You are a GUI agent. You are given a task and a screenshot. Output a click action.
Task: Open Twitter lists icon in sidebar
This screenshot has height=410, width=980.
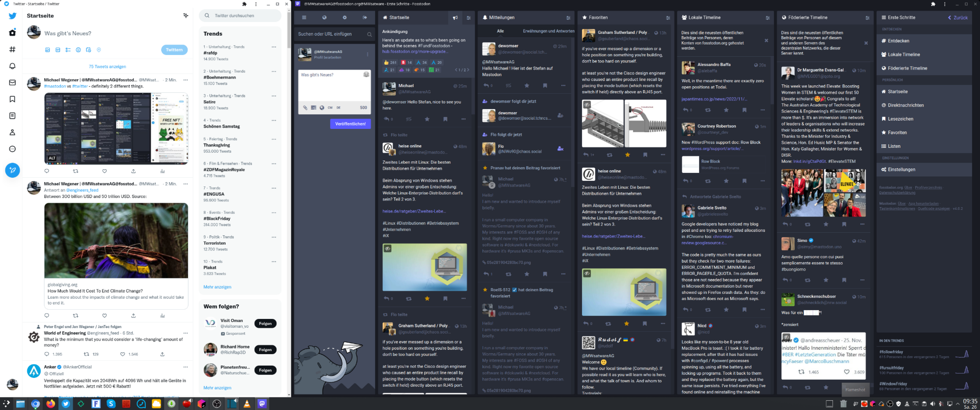click(12, 116)
